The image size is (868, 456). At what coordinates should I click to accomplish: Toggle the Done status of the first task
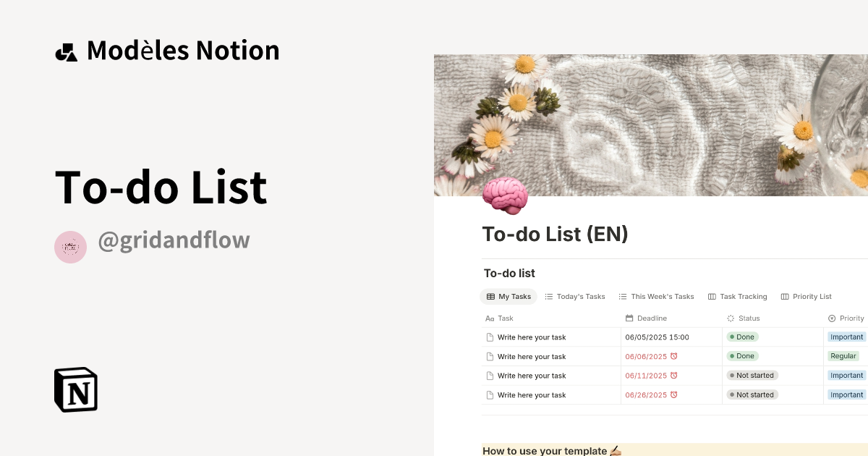pos(742,337)
